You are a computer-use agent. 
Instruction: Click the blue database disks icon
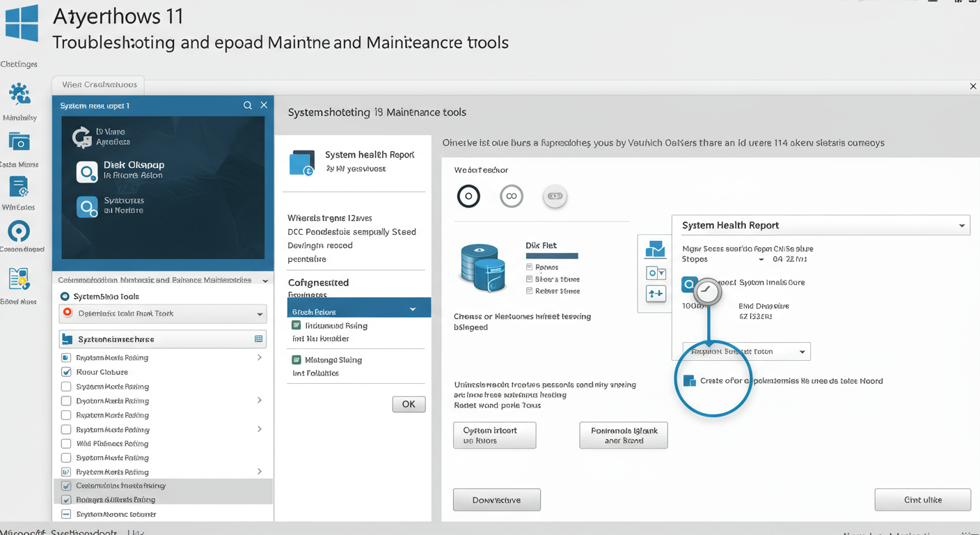[x=482, y=267]
